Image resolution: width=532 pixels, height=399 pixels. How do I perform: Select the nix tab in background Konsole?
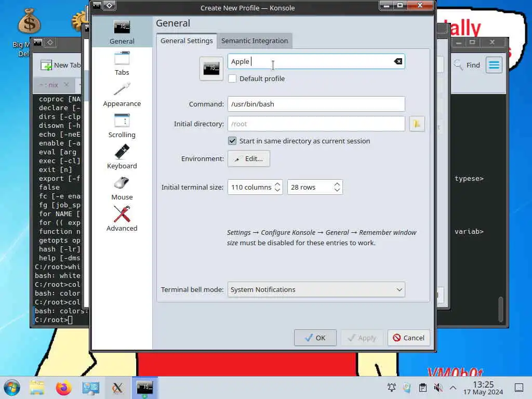[49, 85]
